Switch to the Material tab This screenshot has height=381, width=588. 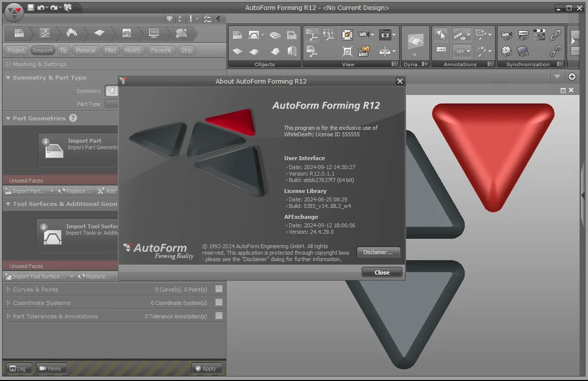85,50
